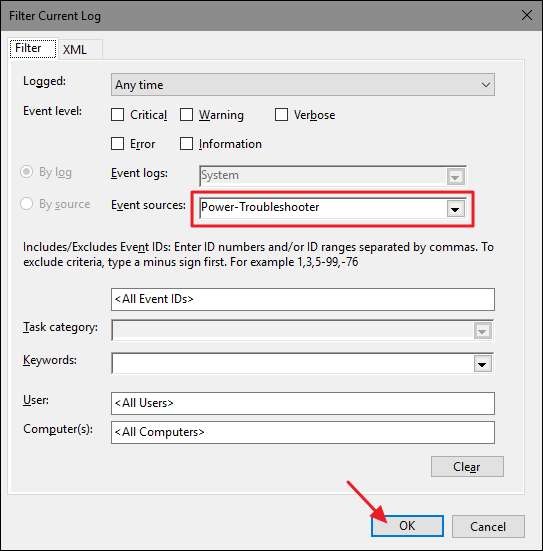The width and height of the screenshot is (543, 551).
Task: Open the Logged time dropdown
Action: point(303,84)
